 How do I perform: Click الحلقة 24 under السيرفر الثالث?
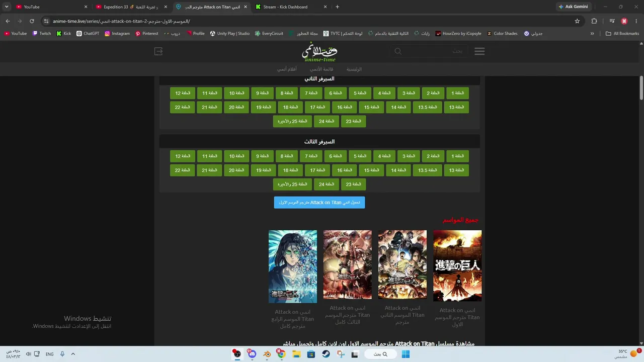click(326, 184)
